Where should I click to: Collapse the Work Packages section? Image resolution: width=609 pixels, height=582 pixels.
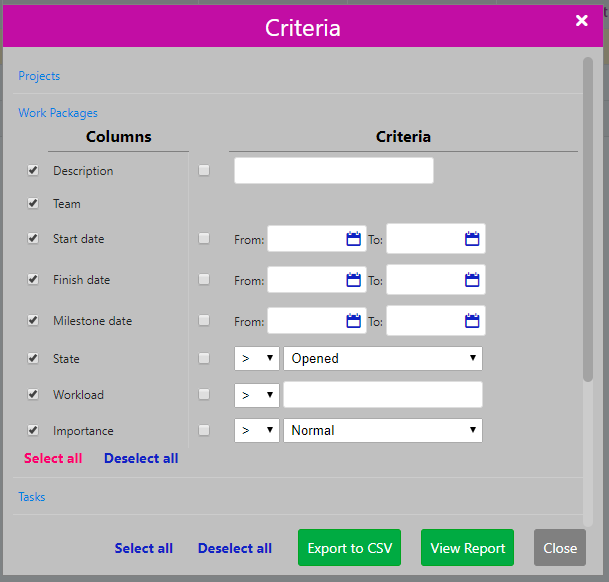(x=58, y=113)
